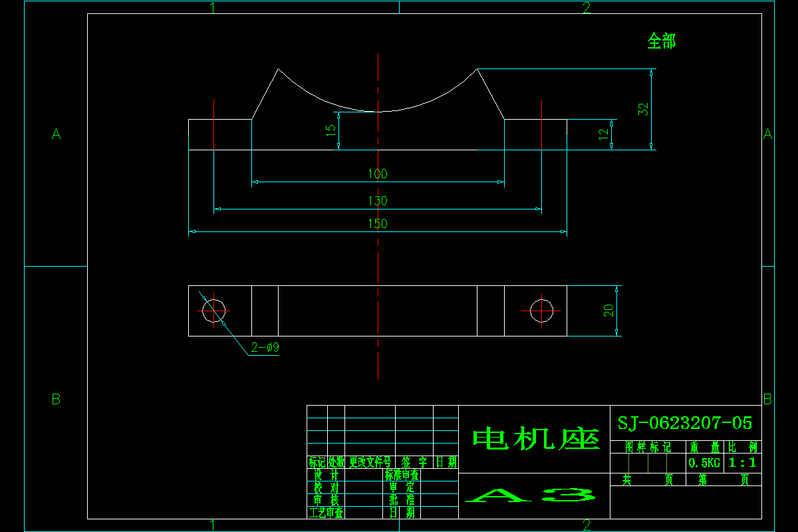Select the right mounting hole circle
The height and width of the screenshot is (532, 798).
(x=542, y=311)
